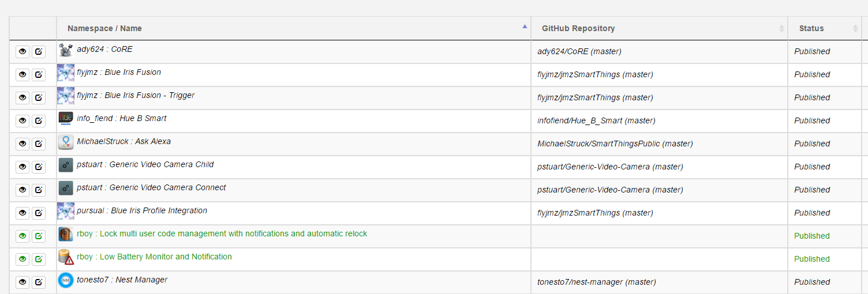Viewport: 868px width, 294px height.
Task: View the flyjmz Blue Iris Fusion app via eye icon
Action: pyautogui.click(x=23, y=74)
